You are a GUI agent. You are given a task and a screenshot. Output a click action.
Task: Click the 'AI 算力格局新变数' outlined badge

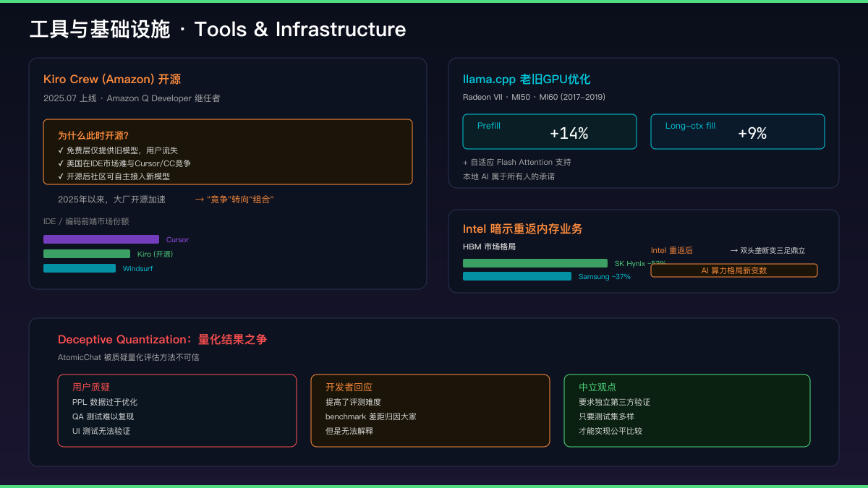[x=734, y=270]
